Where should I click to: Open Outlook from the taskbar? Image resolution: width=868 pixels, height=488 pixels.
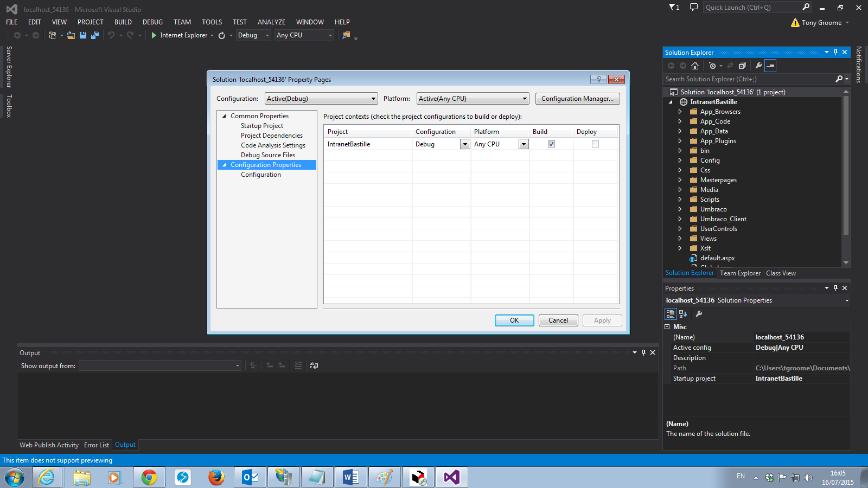pyautogui.click(x=250, y=477)
